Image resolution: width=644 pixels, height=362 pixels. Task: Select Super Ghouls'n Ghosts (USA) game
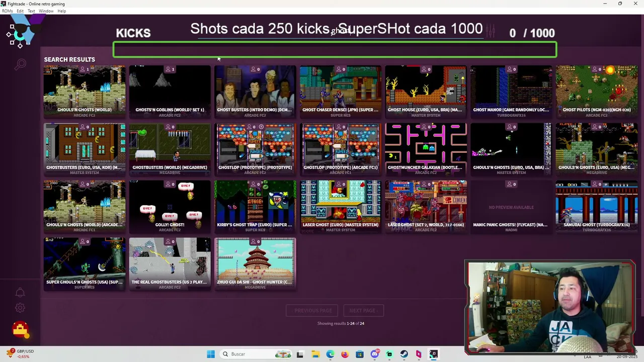(85, 264)
